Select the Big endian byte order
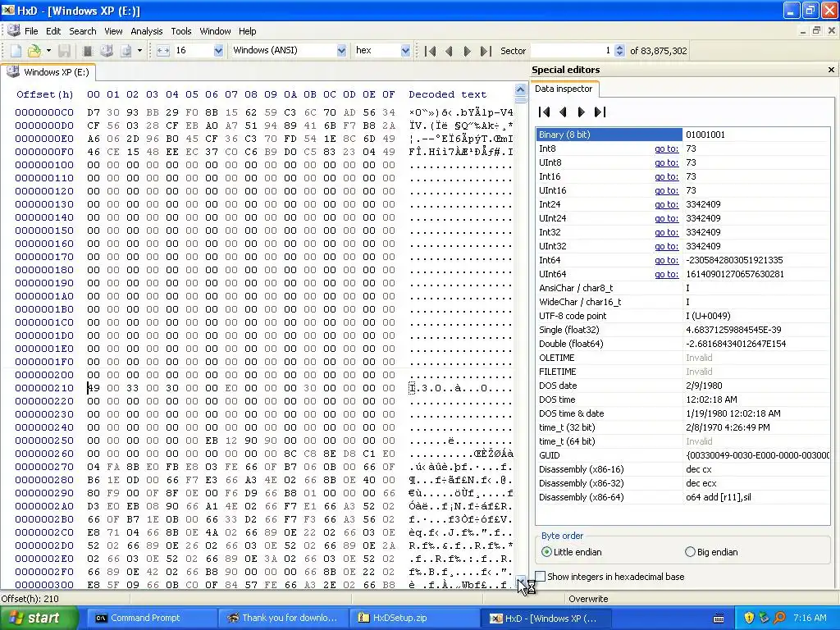Image resolution: width=840 pixels, height=630 pixels. coord(711,552)
